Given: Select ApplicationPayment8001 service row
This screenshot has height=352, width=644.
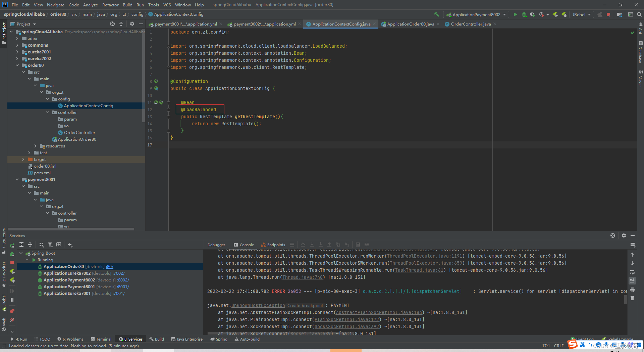Looking at the screenshot, I should [x=110, y=287].
